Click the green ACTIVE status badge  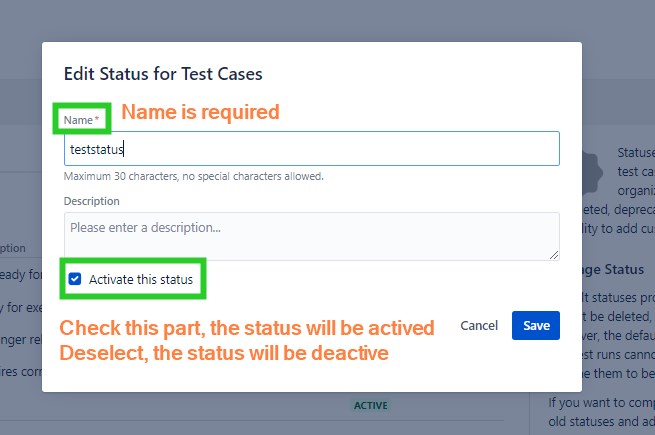[x=369, y=405]
